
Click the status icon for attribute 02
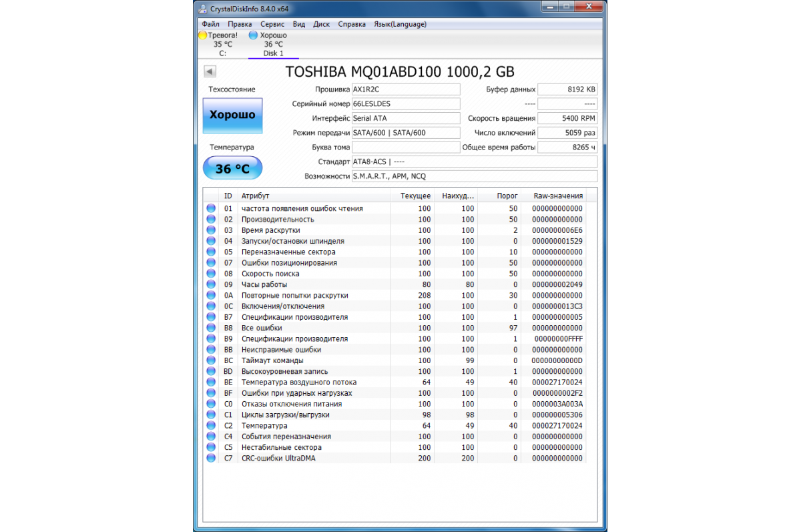(211, 219)
